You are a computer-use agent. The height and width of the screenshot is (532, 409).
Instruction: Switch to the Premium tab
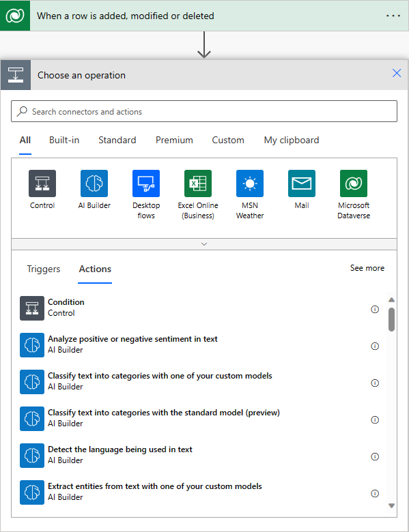click(x=174, y=140)
